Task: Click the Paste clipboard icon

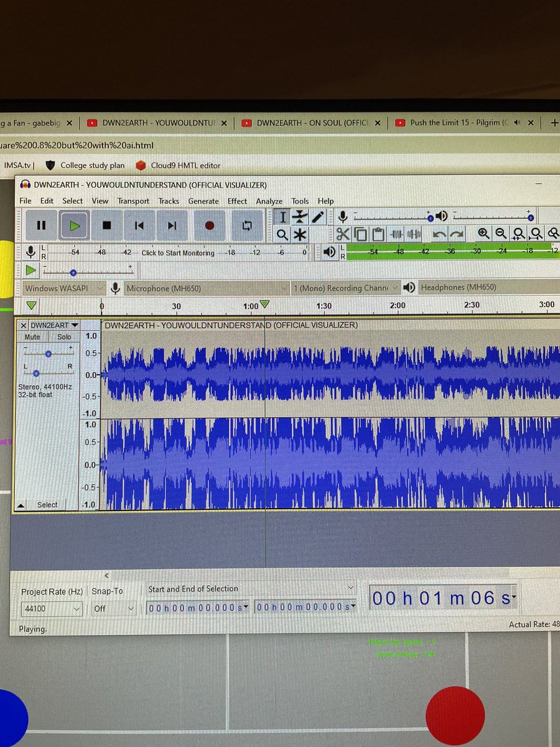Action: [378, 234]
